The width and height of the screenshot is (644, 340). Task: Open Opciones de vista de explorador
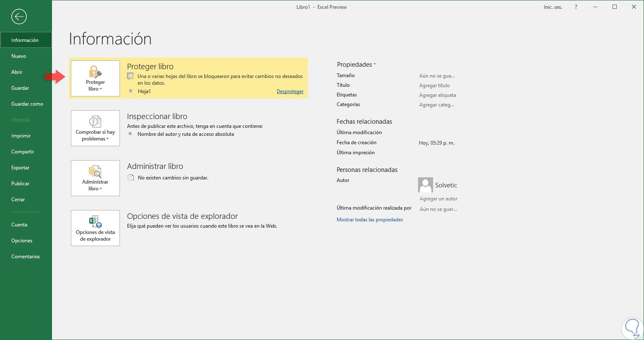click(x=95, y=228)
